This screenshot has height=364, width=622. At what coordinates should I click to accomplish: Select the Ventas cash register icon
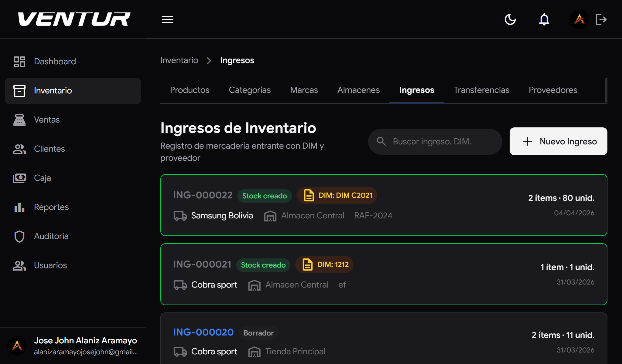(x=19, y=120)
